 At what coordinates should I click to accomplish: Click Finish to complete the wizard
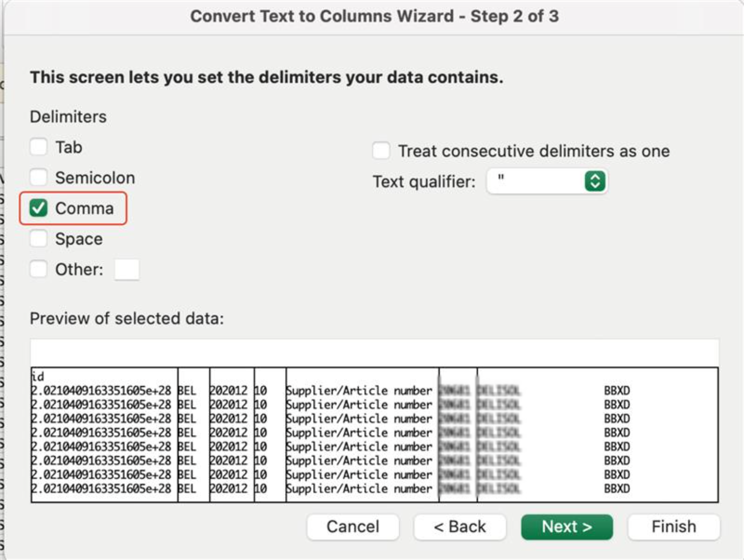(673, 527)
